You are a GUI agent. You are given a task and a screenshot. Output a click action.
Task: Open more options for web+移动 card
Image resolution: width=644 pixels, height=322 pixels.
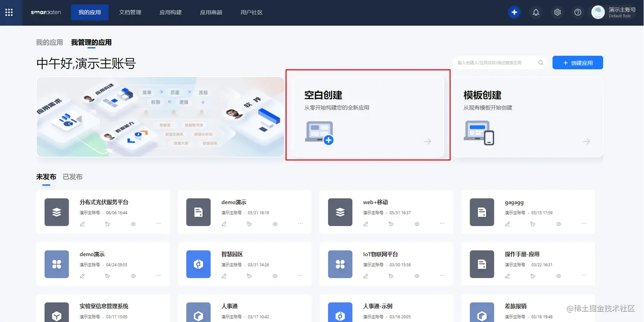(442, 223)
